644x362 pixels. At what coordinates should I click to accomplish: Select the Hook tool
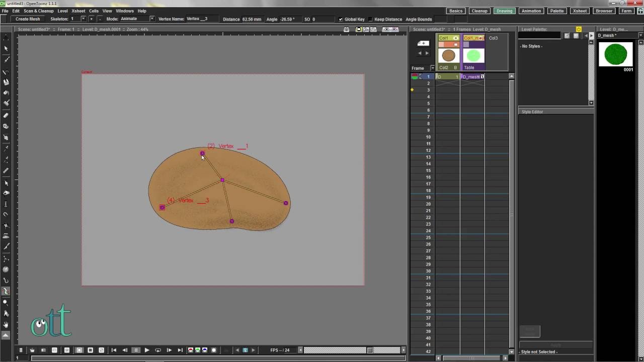(x=6, y=280)
